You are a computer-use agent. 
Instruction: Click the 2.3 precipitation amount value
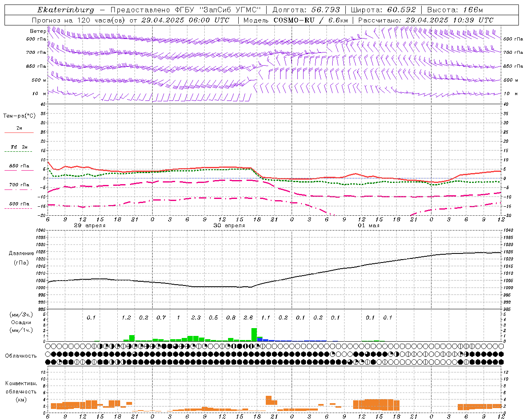pyautogui.click(x=196, y=317)
